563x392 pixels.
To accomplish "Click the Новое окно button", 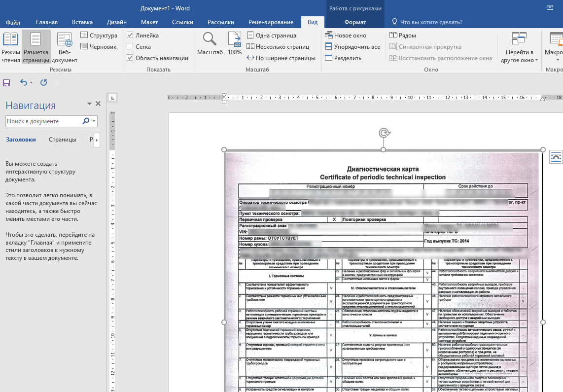I will (x=346, y=36).
